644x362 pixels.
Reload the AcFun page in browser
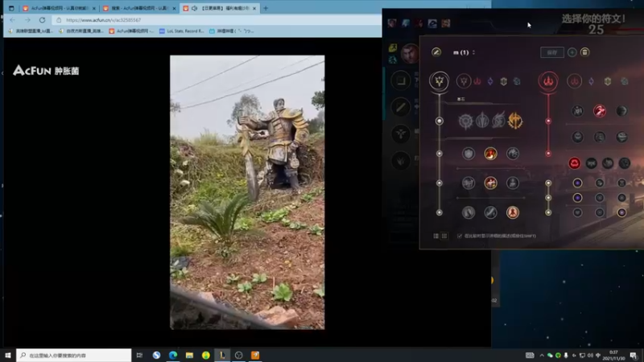coord(43,19)
